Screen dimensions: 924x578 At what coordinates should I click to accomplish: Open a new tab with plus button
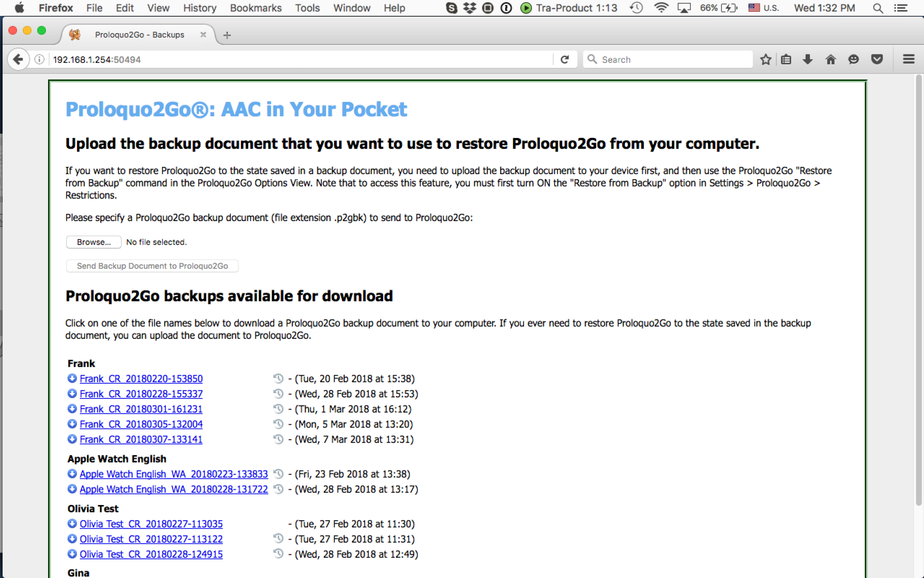pos(227,35)
